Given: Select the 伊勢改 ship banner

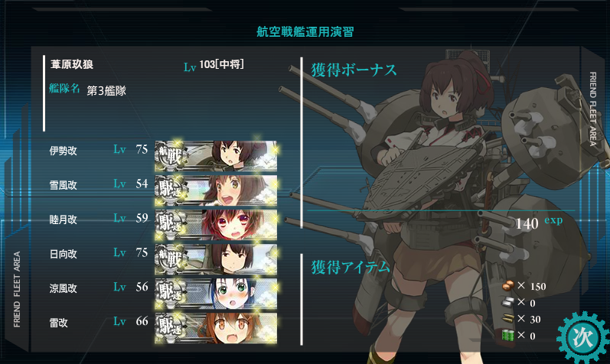Looking at the screenshot, I should 216,156.
